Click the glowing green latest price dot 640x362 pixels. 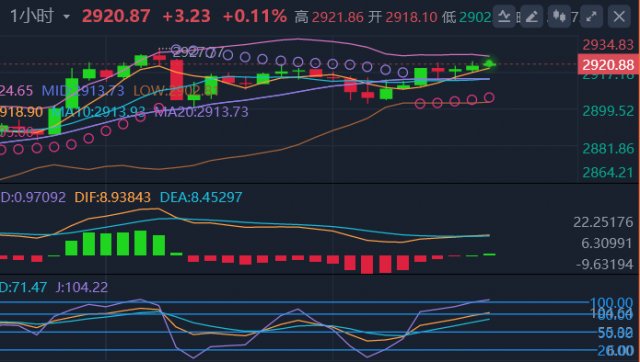pyautogui.click(x=489, y=64)
